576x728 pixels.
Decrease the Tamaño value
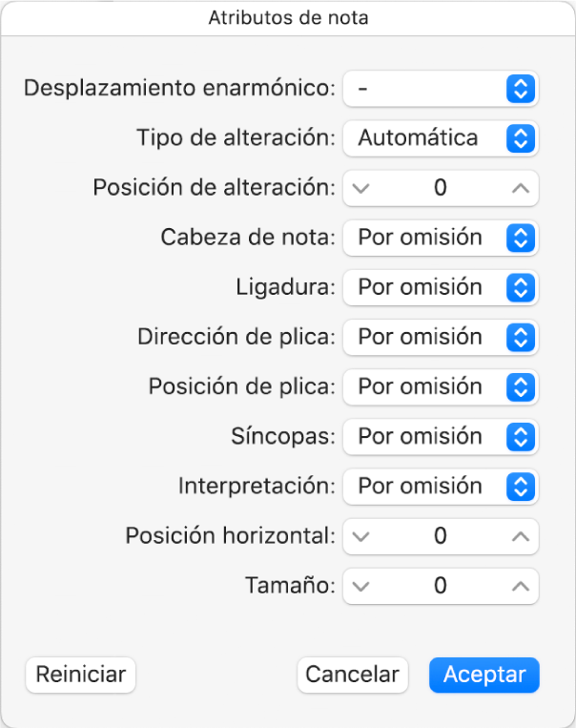pyautogui.click(x=360, y=586)
